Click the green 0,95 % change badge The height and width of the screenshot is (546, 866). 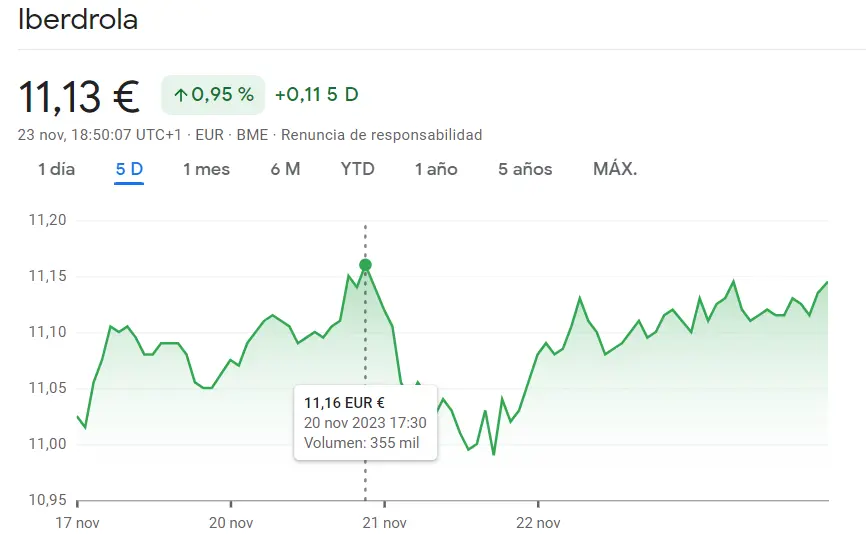point(213,95)
